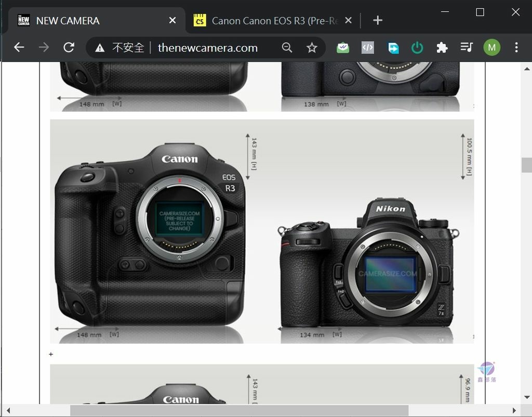Click the '148 mm [W]' label under Canon R3
The height and width of the screenshot is (417, 532).
coord(98,334)
